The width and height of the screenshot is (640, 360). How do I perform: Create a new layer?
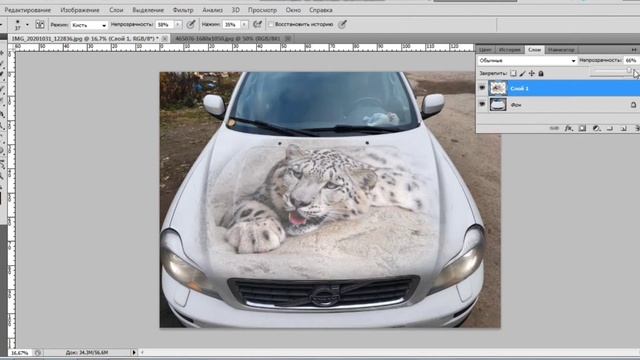[x=624, y=128]
